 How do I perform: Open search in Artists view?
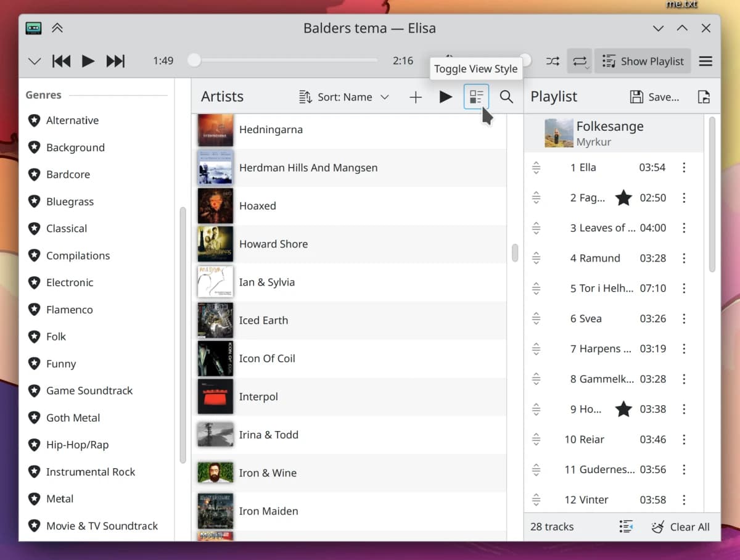[x=506, y=97]
